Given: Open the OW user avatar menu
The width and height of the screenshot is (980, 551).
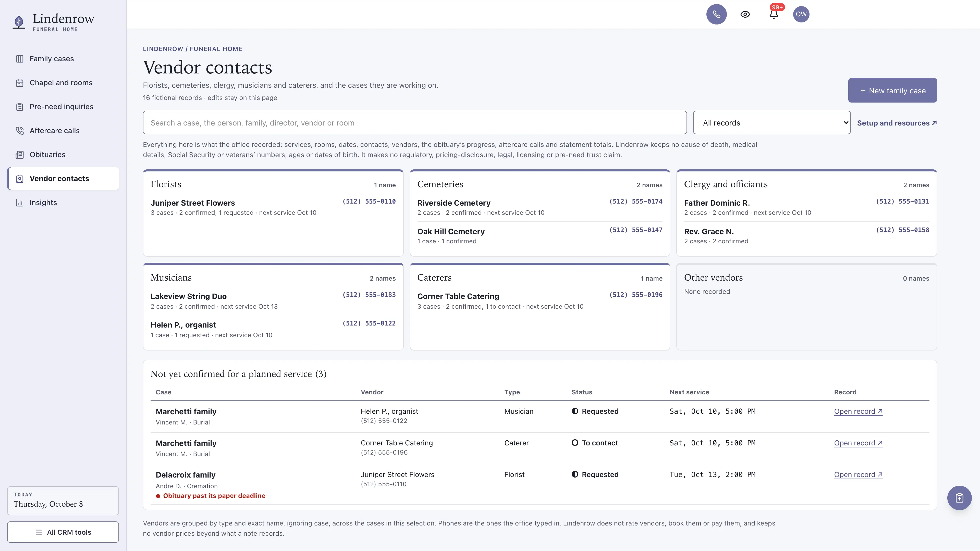Looking at the screenshot, I should pos(801,14).
